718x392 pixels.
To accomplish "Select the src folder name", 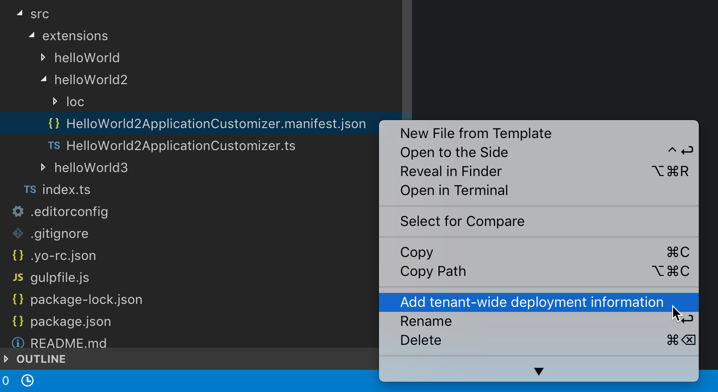I will click(39, 14).
